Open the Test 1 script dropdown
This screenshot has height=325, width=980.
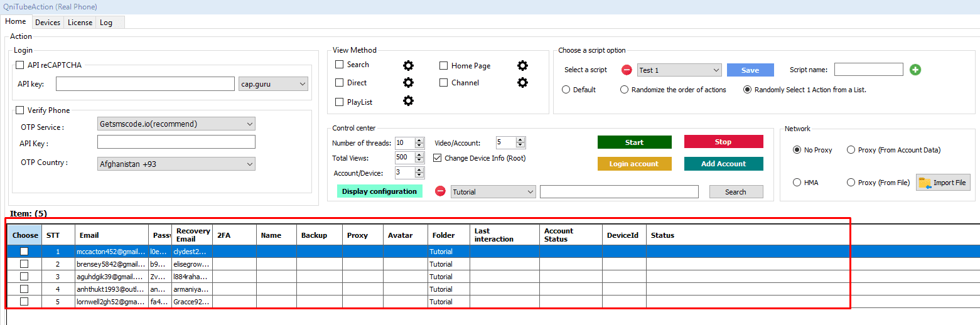[x=679, y=70]
